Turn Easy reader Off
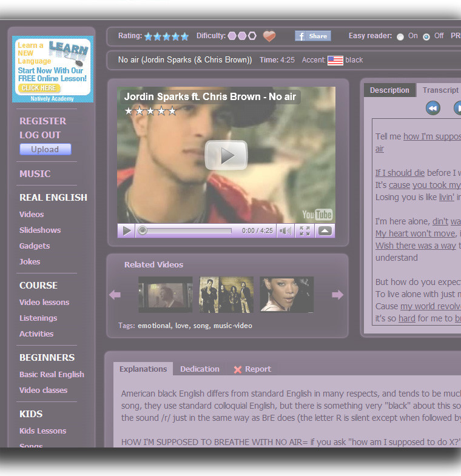 (426, 37)
